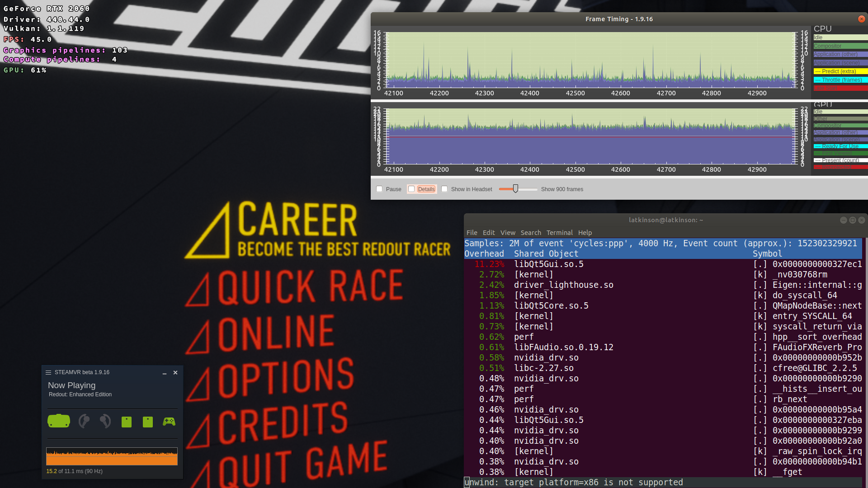The image size is (868, 488).
Task: Maximize the latkinson terminal window
Action: coord(853,220)
